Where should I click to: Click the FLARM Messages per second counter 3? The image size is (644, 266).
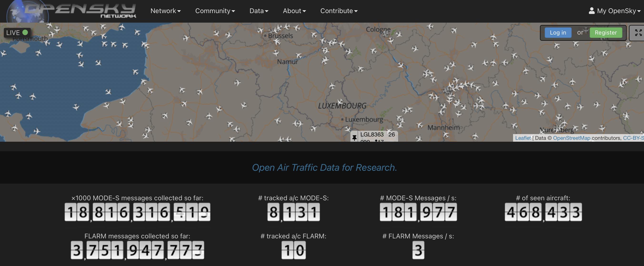418,250
